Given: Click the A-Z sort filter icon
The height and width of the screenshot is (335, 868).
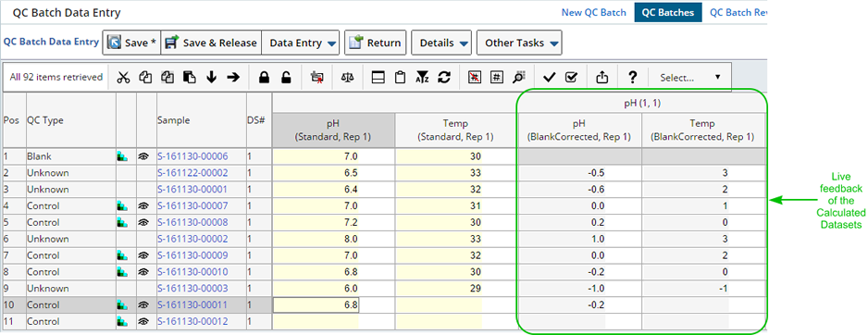Looking at the screenshot, I should (422, 78).
